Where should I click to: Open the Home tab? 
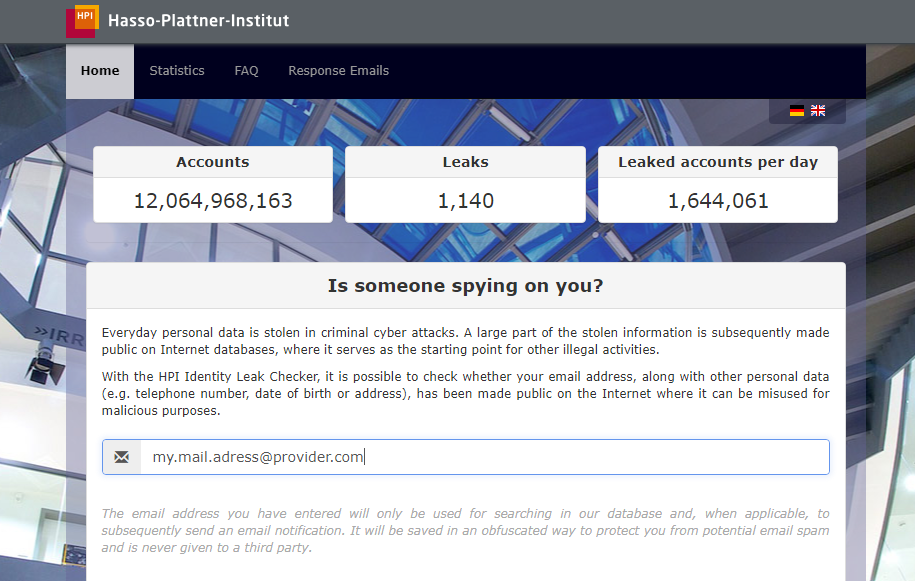(100, 71)
